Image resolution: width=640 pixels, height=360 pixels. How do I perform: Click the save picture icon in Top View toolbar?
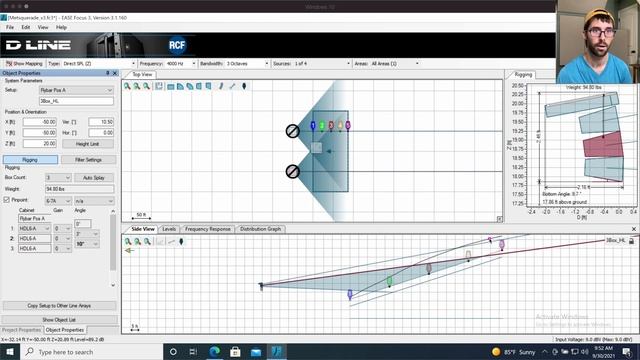[x=159, y=86]
